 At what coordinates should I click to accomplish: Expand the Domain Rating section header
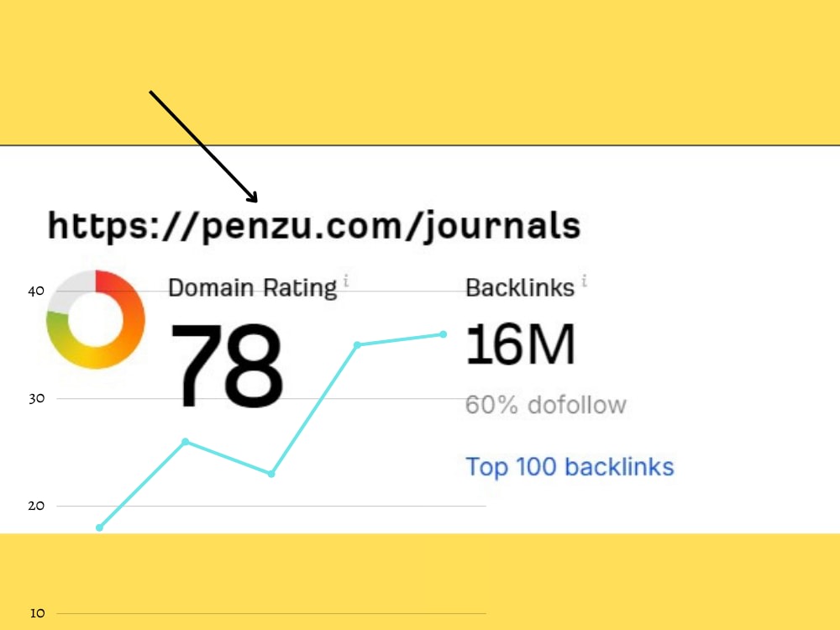click(x=252, y=288)
